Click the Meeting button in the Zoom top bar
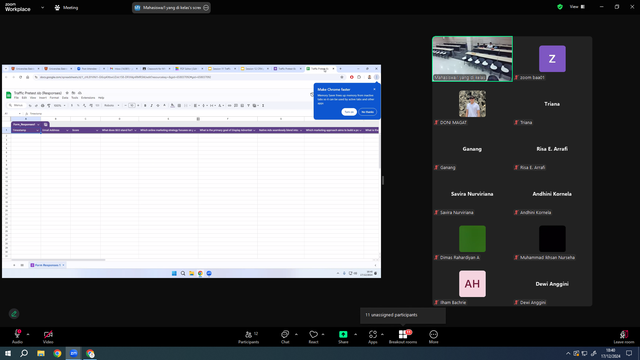640x360 pixels. pos(66,7)
